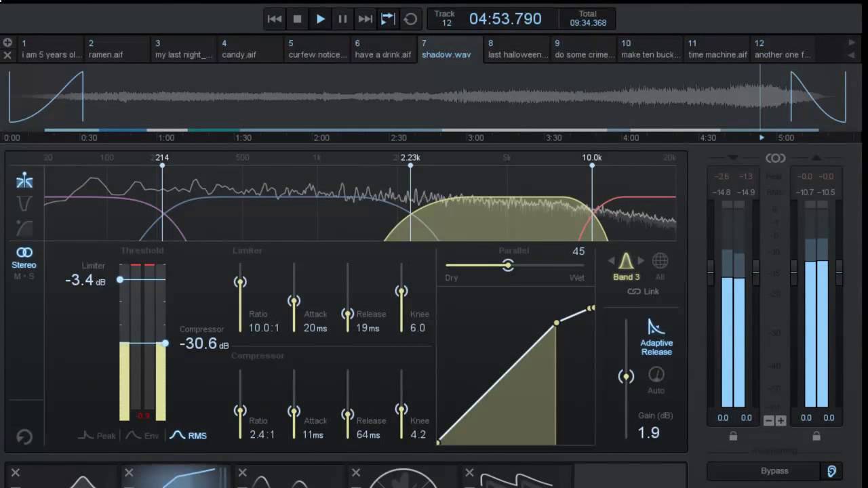Toggle the output meter lock icon

point(816,436)
